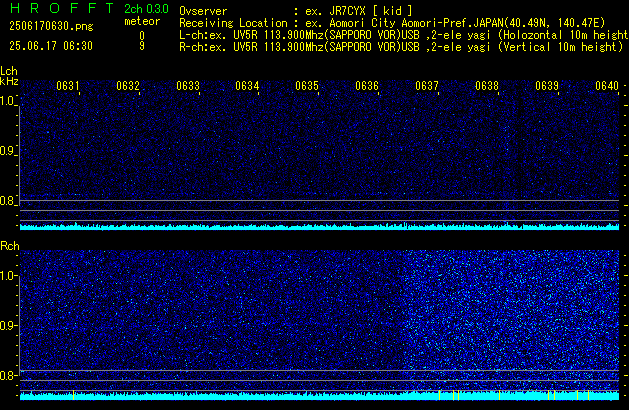
Task: Click the 0.9 frequency label in Rch
Action: tap(7, 325)
